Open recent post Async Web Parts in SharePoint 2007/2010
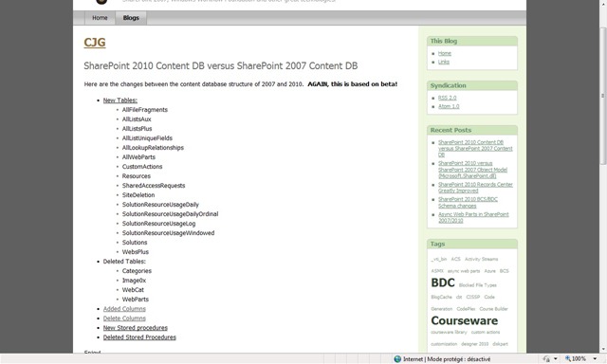This screenshot has height=364, width=607. tap(473, 217)
